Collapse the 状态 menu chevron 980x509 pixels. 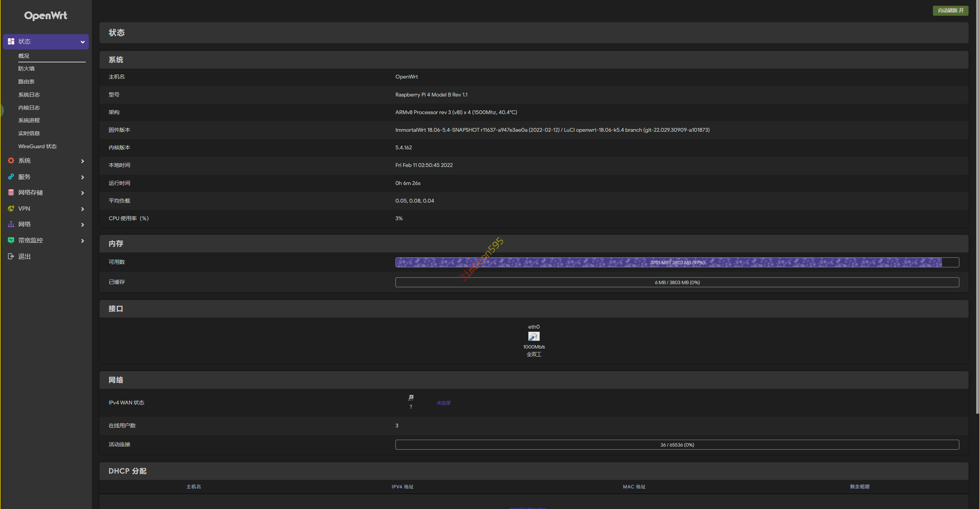82,42
